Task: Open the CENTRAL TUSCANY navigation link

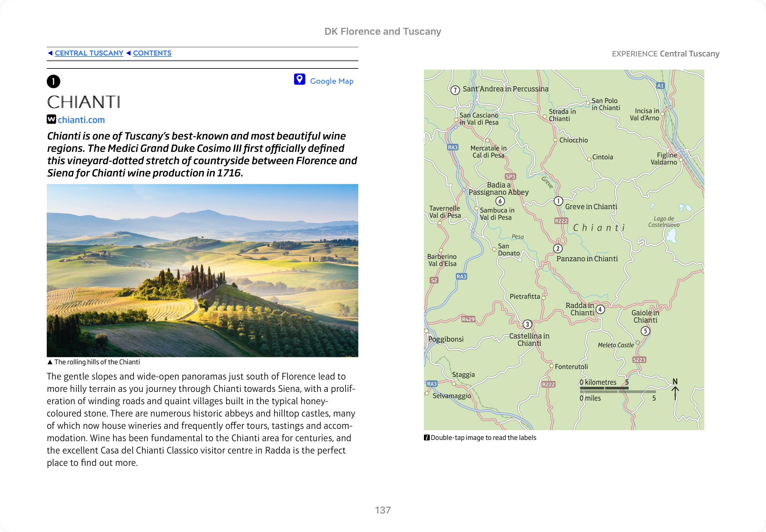Action: tap(89, 53)
